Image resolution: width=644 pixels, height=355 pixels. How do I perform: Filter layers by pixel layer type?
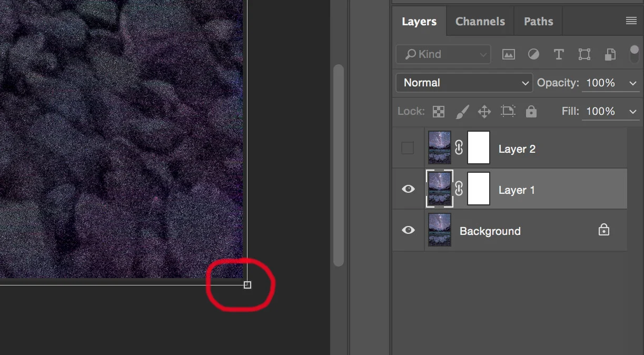coord(508,54)
